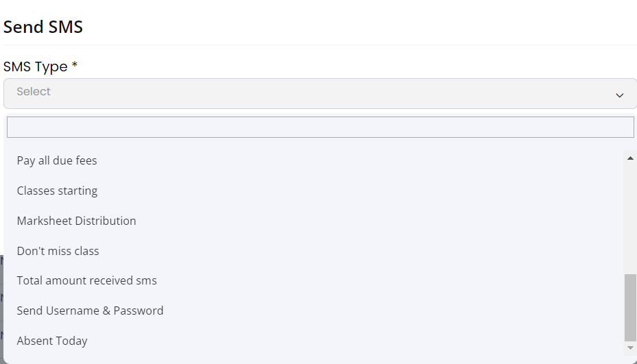This screenshot has width=637, height=364.
Task: Click the SMS Type field label
Action: point(36,66)
